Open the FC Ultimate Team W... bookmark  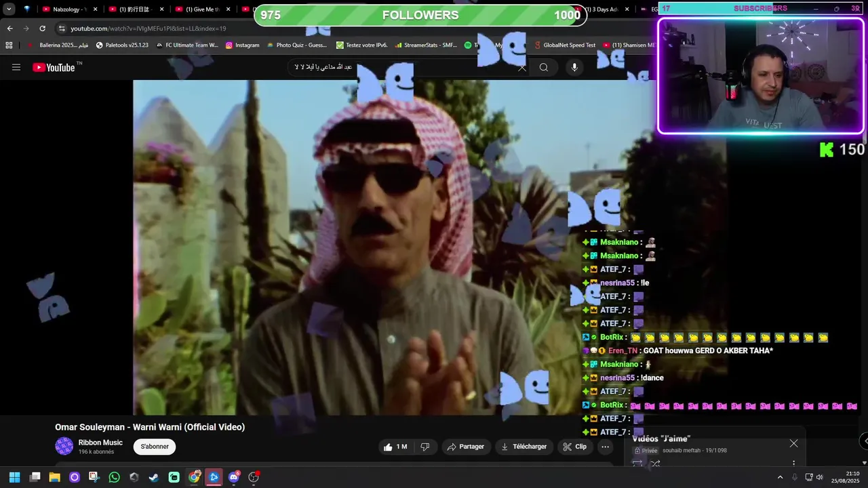tap(187, 45)
